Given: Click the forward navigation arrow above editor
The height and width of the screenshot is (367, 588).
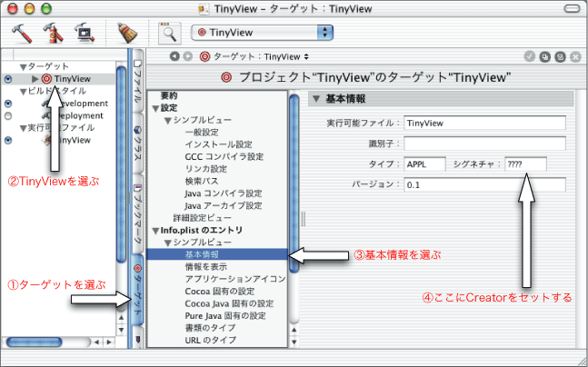Looking at the screenshot, I should coord(188,56).
